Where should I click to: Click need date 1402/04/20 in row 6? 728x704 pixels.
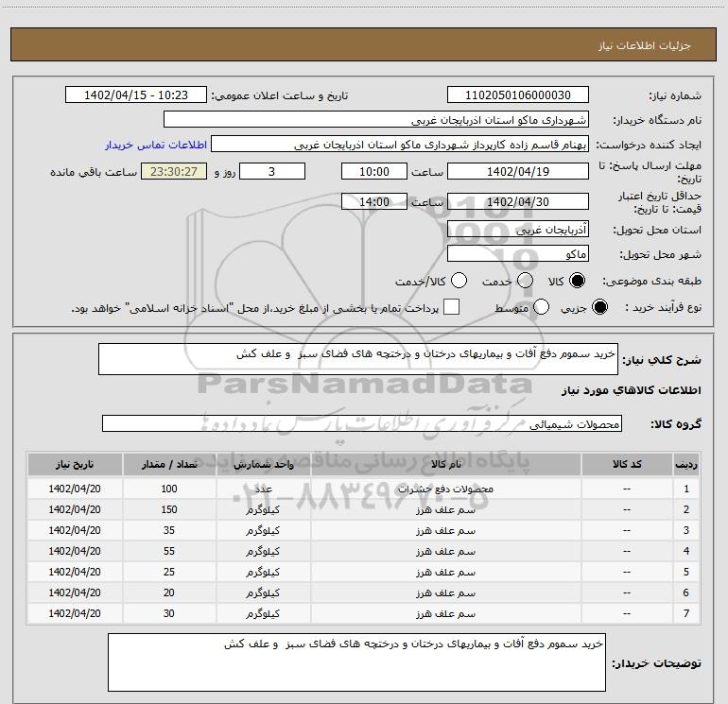point(75,592)
